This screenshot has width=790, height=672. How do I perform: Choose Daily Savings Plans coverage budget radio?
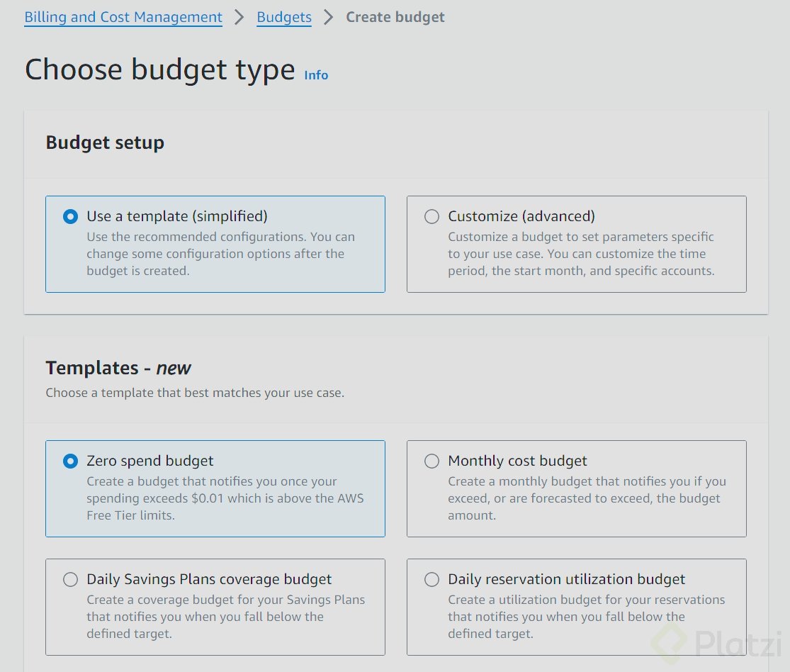click(70, 580)
